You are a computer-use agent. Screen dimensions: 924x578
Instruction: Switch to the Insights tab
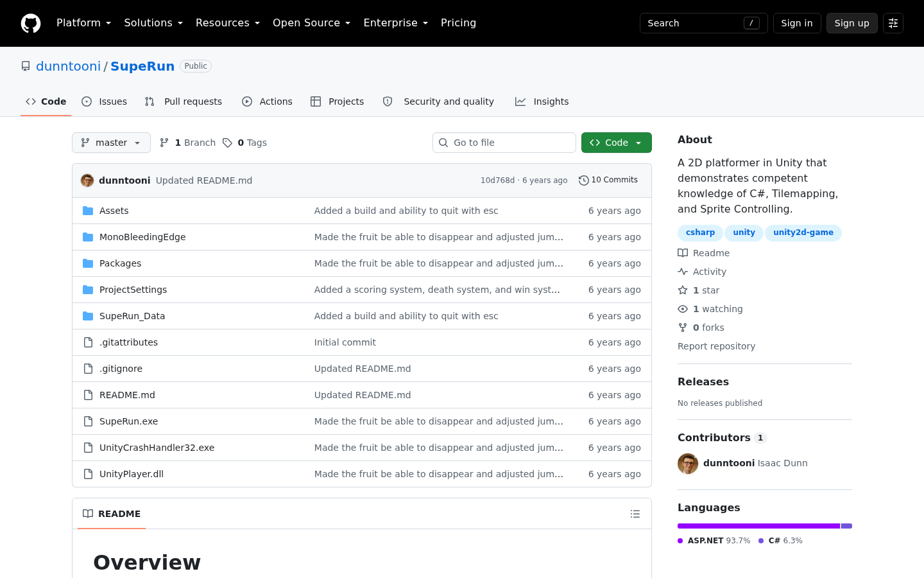coord(542,101)
